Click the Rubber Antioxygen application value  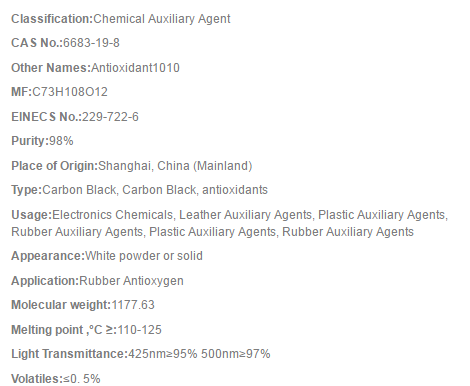tap(131, 281)
